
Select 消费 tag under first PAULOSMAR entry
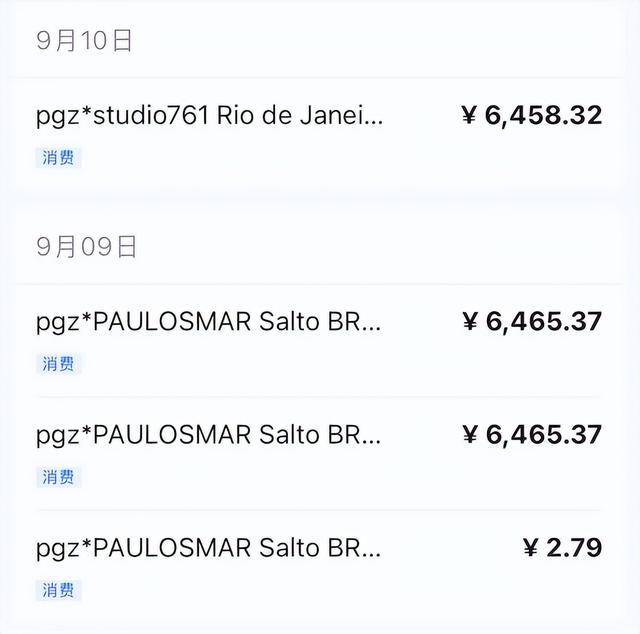click(58, 364)
